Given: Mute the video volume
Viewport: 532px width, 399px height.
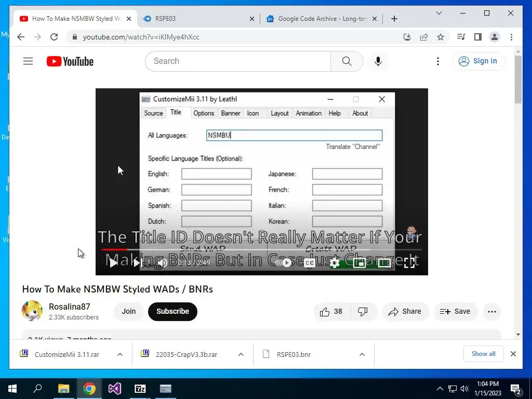Looking at the screenshot, I should point(163,262).
